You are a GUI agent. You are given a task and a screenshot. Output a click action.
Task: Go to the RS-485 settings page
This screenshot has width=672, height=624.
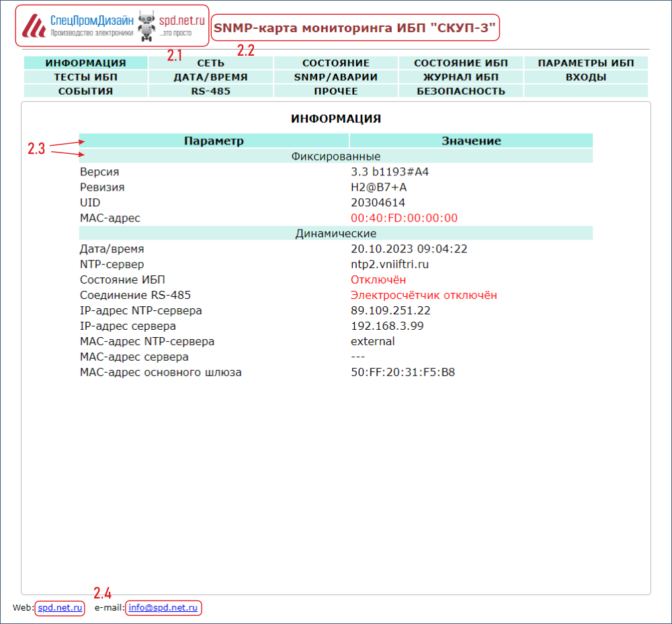point(210,91)
